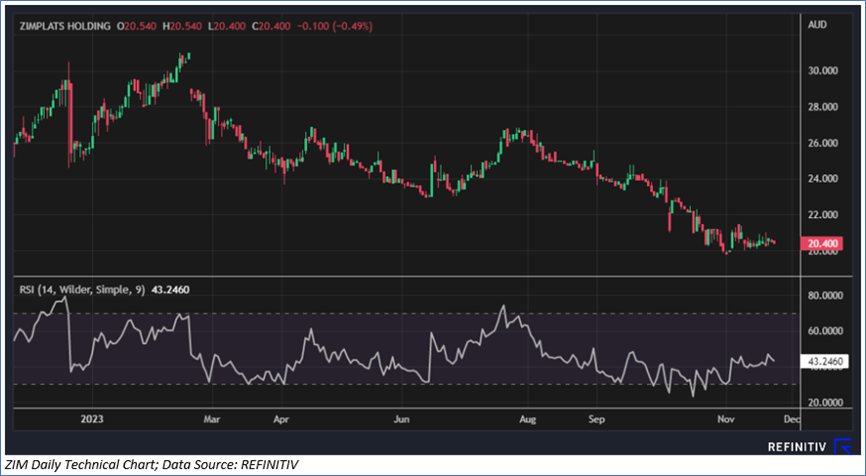Click the low value L20.400

(226, 26)
